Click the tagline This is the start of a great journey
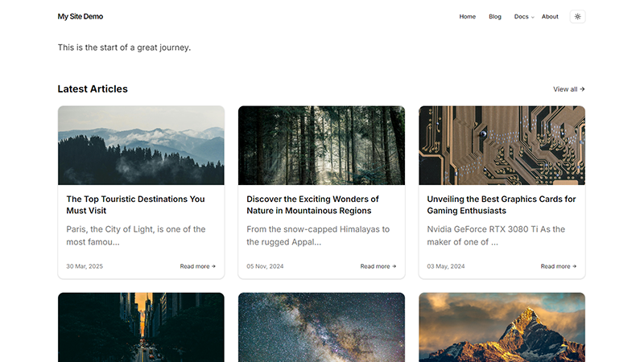Image resolution: width=644 pixels, height=362 pixels. coord(124,47)
